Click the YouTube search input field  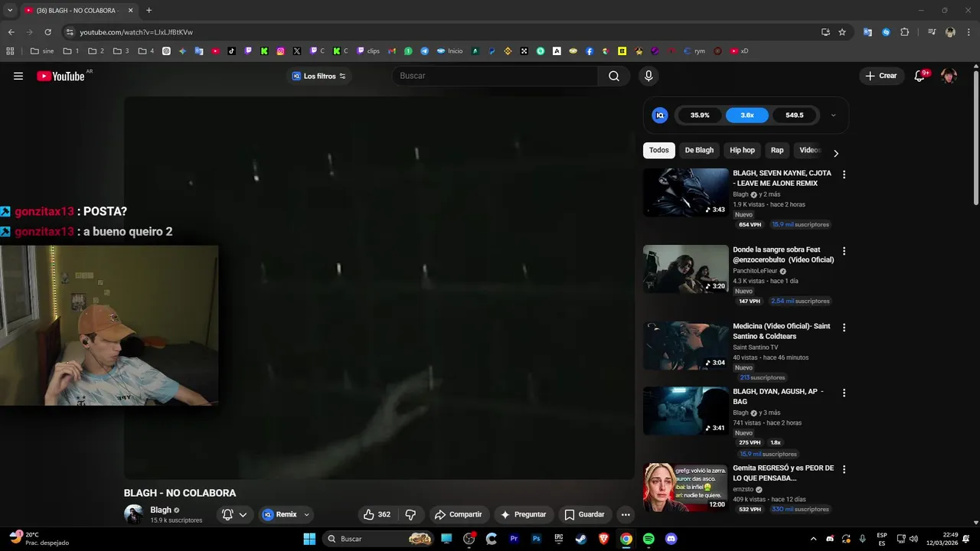pyautogui.click(x=495, y=76)
